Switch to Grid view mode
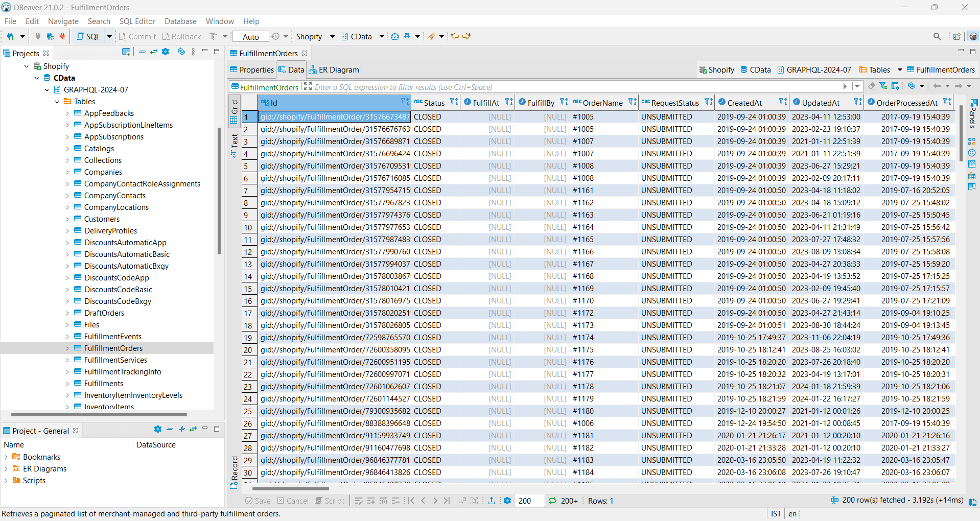Screen dimensions: 980x521 coord(234,111)
